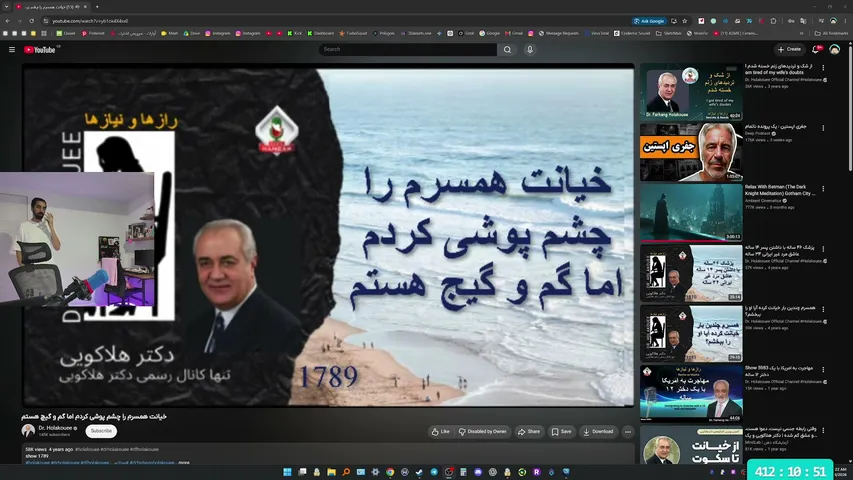Open the Kick bookmark
This screenshot has height=480, width=853.
coord(294,33)
